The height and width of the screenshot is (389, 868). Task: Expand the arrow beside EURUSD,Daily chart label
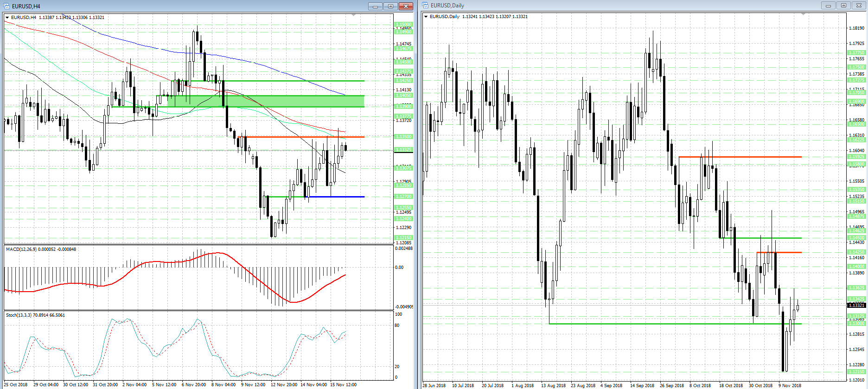tap(426, 17)
